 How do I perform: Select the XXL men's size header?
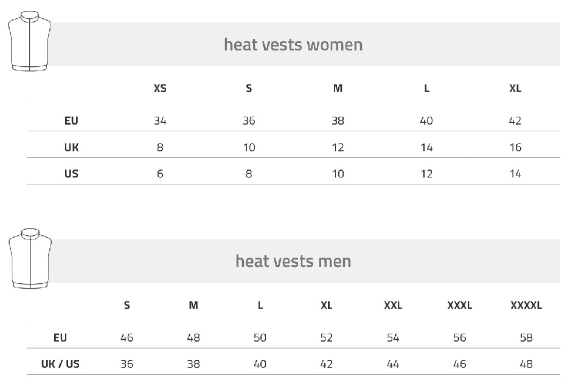(x=393, y=305)
